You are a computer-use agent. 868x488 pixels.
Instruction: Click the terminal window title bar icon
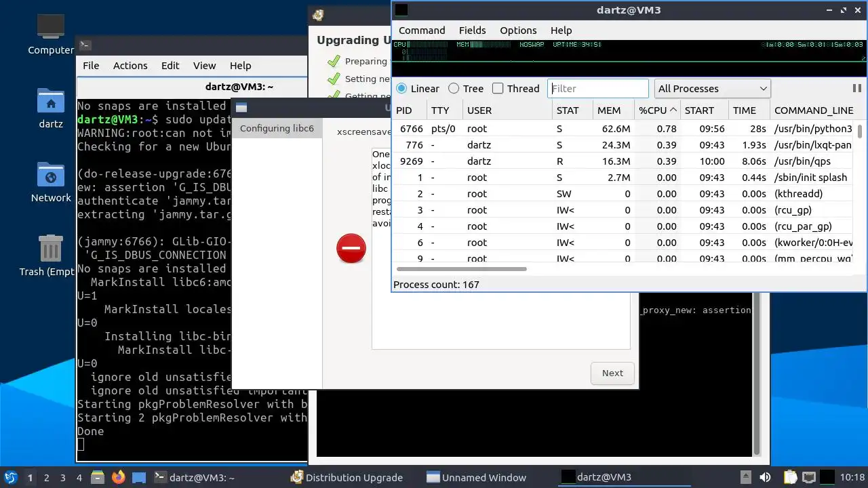[x=85, y=45]
